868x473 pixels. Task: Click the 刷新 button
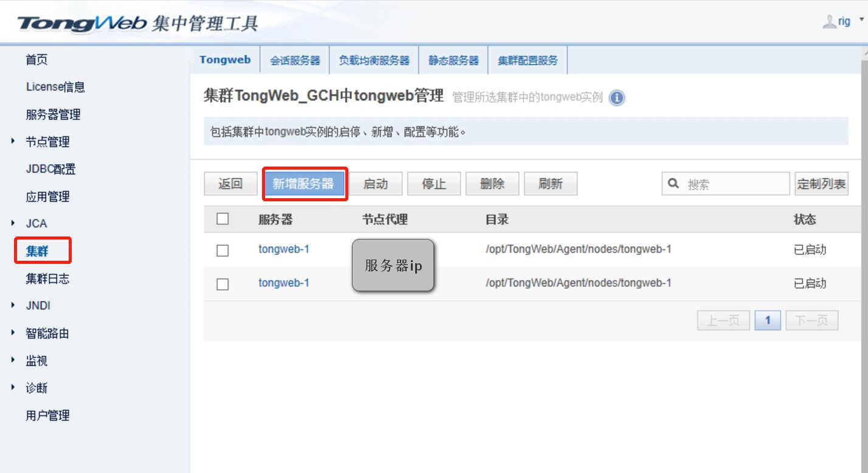click(x=551, y=184)
